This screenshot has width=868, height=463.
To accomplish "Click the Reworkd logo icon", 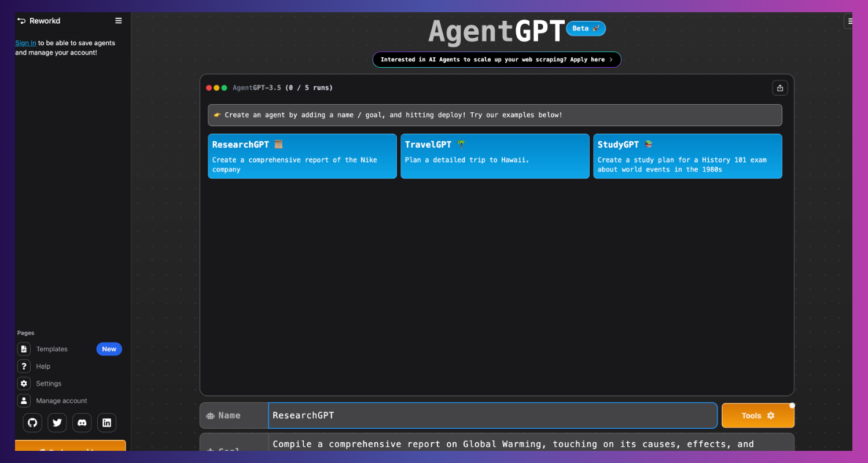I will (x=21, y=21).
